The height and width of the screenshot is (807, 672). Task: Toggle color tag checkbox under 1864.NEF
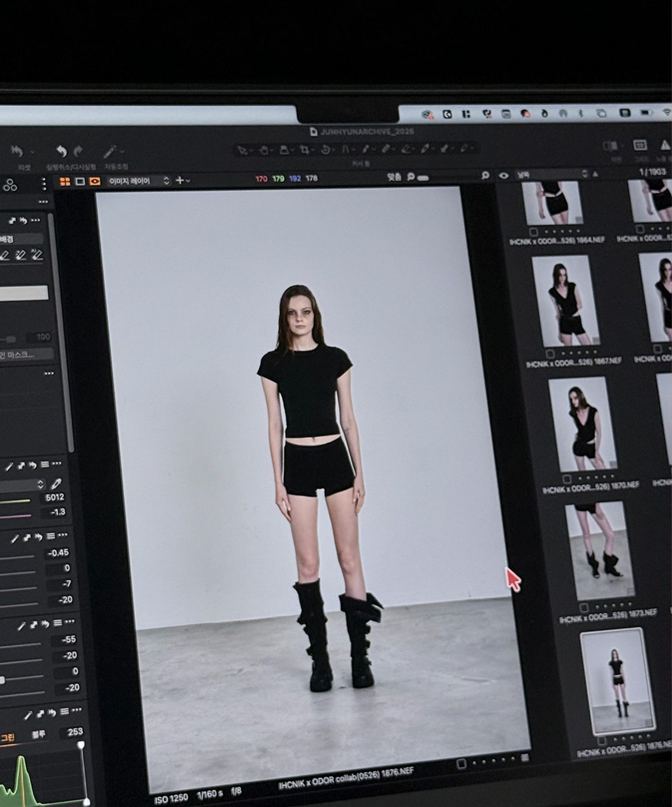pos(533,232)
